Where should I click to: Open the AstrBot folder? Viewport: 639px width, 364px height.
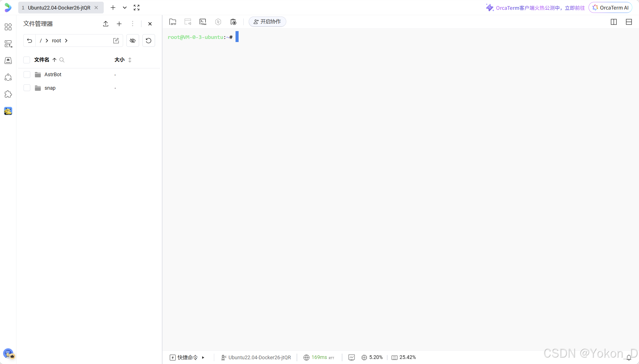point(53,75)
